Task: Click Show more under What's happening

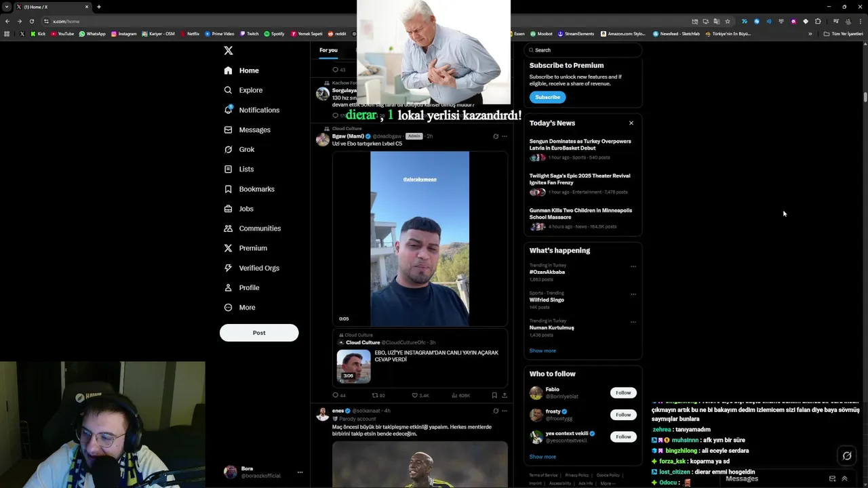Action: (542, 351)
